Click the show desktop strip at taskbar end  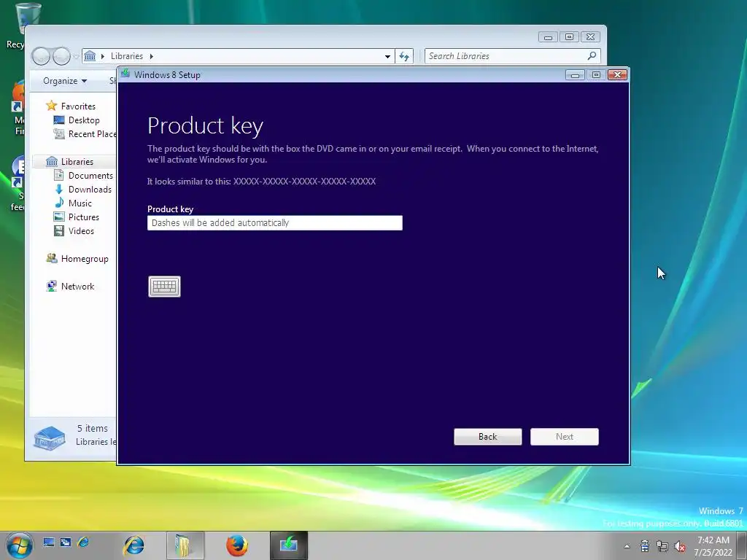742,545
